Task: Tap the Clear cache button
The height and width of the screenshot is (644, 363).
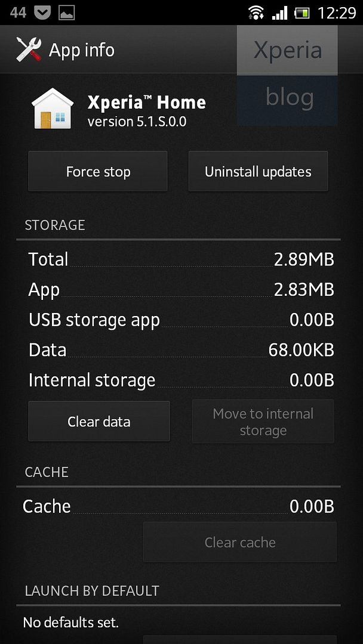Action: 240,542
